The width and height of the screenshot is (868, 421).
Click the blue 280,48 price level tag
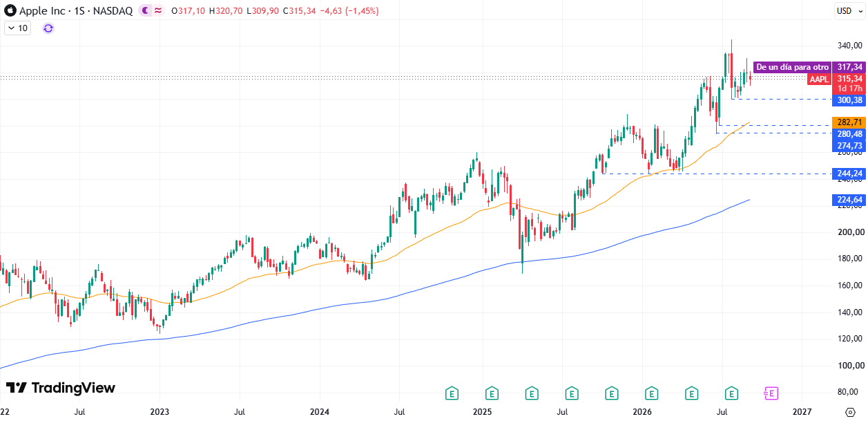click(x=849, y=134)
